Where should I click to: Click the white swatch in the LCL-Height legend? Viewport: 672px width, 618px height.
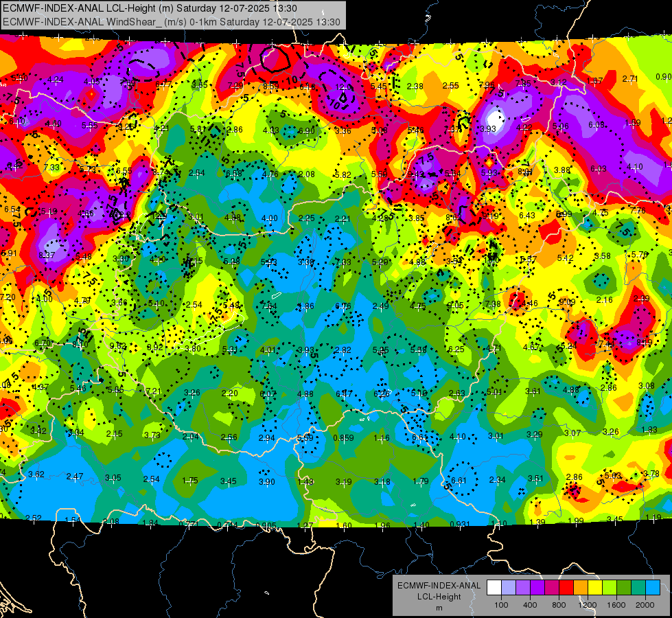point(494,588)
